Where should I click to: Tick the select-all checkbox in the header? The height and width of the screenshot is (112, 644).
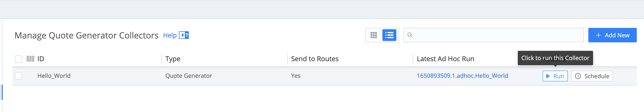(x=18, y=59)
